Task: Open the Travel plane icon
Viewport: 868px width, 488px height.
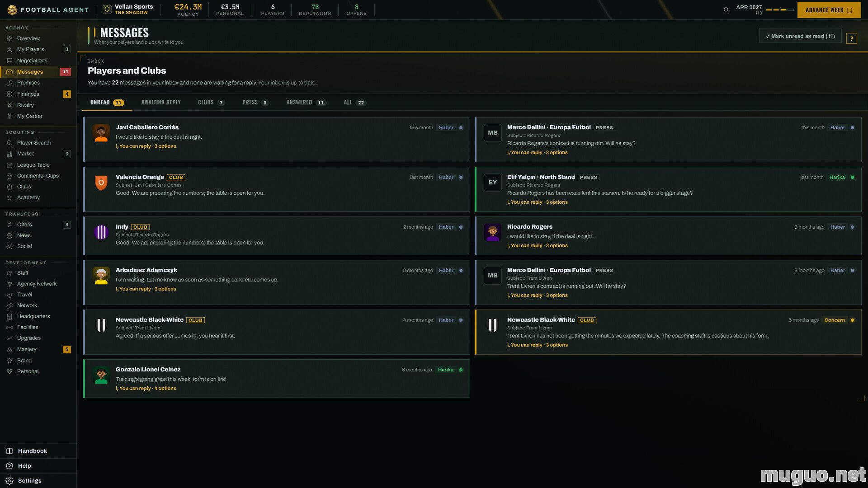Action: (x=9, y=295)
